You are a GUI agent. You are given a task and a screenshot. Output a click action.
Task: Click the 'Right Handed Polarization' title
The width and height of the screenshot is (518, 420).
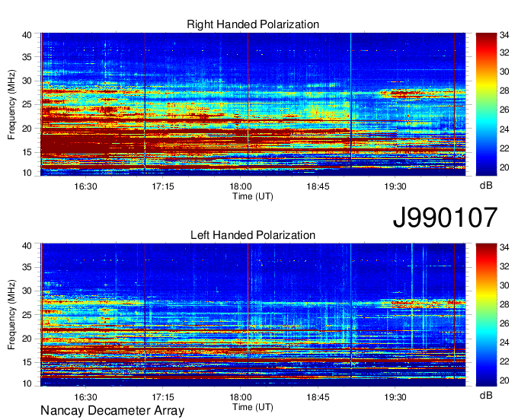tap(253, 24)
